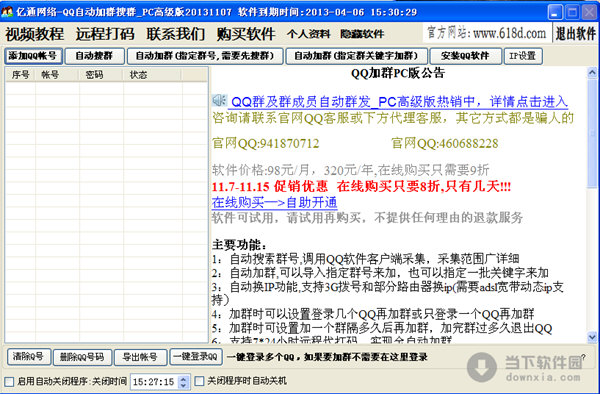
Task: Open the IP设置 button
Action: [523, 56]
